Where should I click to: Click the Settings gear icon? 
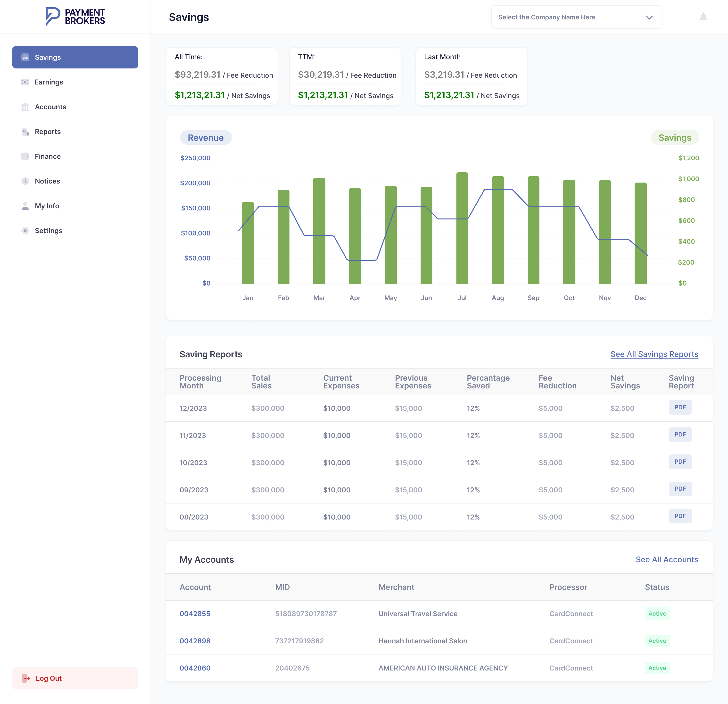(25, 231)
